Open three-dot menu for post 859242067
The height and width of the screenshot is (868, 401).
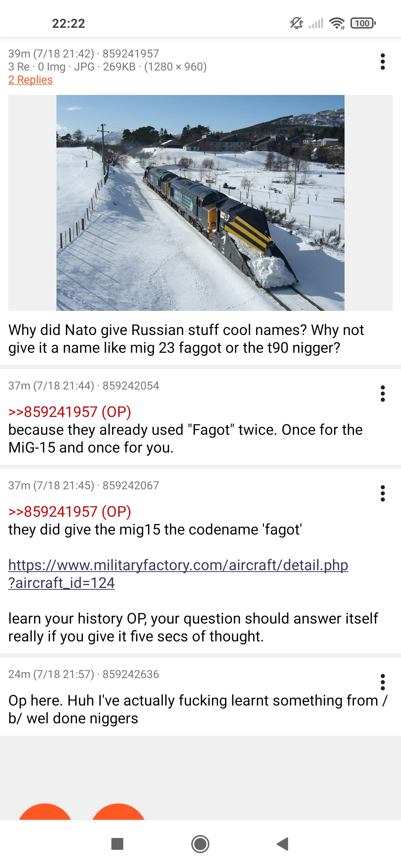(383, 493)
